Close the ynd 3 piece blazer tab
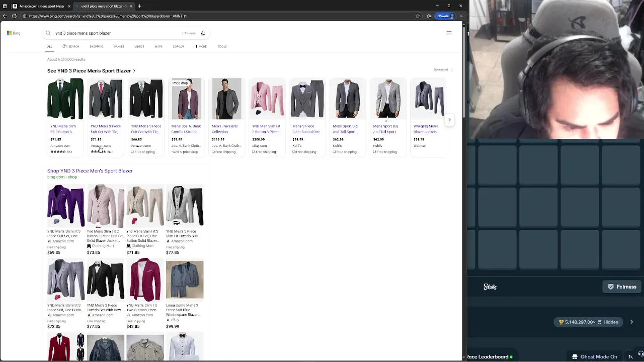644x362 pixels. pos(131,6)
